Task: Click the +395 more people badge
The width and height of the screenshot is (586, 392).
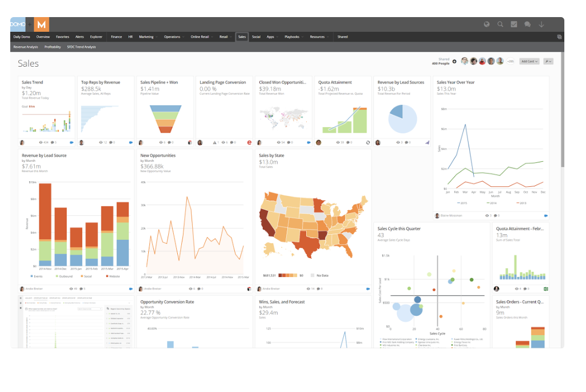Action: (510, 62)
